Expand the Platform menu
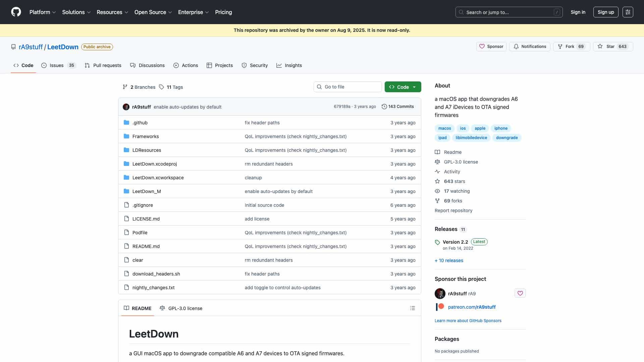Screen dimensions: 644x362 [x=43, y=12]
